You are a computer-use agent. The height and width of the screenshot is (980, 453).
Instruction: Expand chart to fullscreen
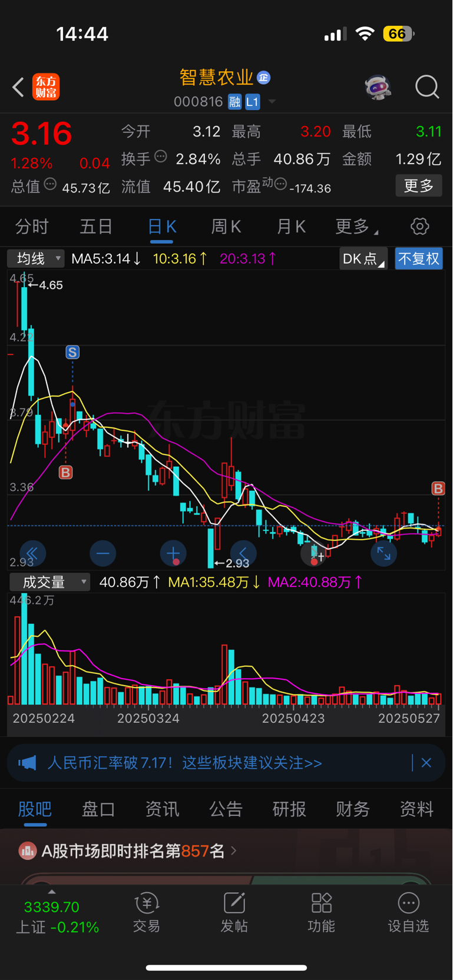[x=383, y=553]
